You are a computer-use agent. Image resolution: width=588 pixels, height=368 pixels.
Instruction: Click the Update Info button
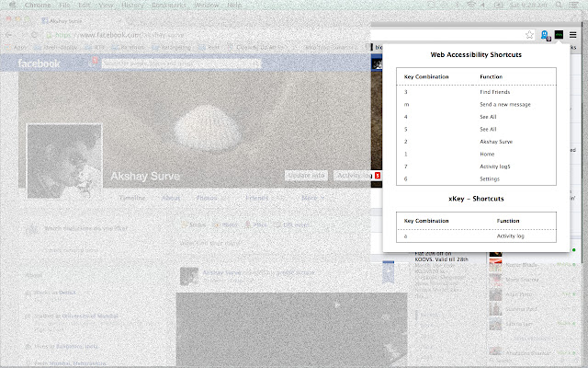[x=306, y=175]
